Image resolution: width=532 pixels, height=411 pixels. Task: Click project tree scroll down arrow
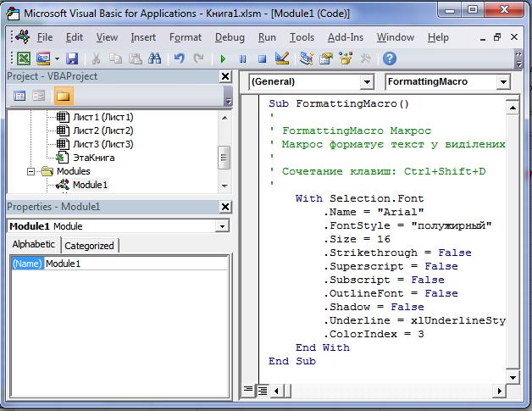coord(224,186)
